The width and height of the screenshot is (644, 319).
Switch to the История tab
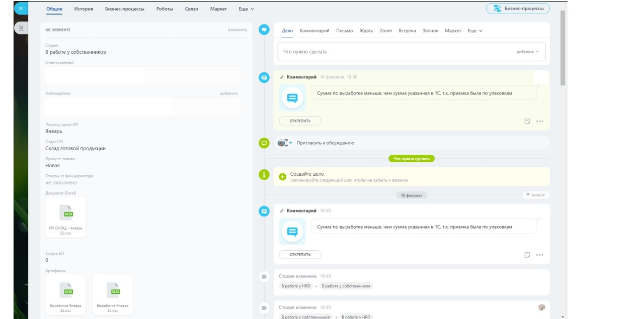[84, 9]
